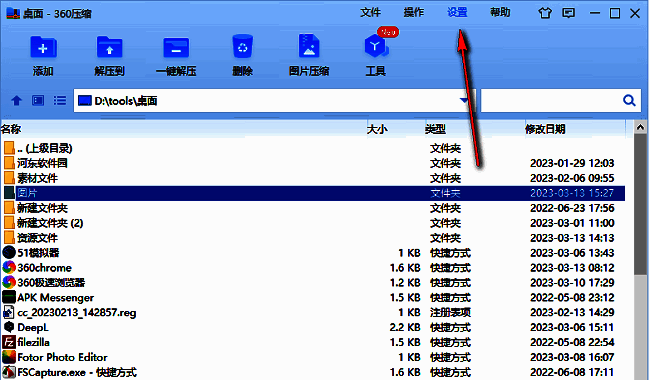Screen dimensions: 650x380
Task: Select the .. (上级目录) row
Action: tap(313, 148)
